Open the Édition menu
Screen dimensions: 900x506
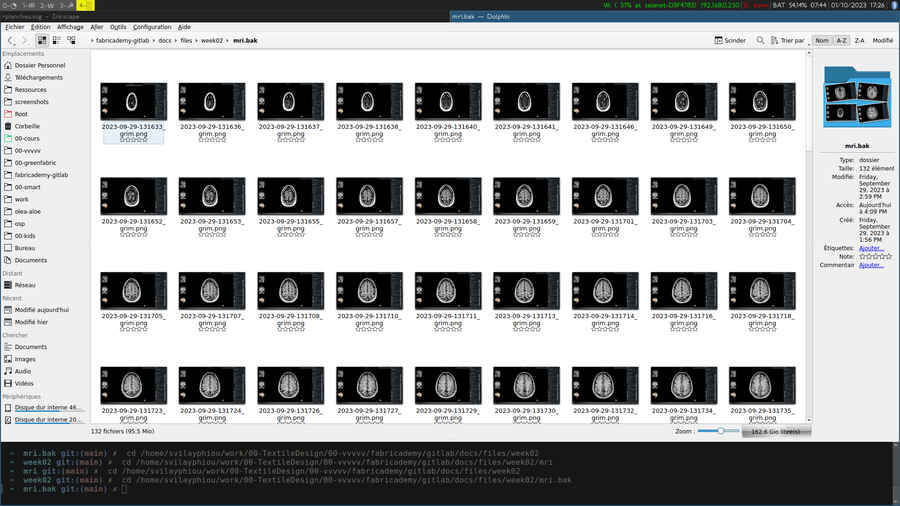(x=40, y=27)
